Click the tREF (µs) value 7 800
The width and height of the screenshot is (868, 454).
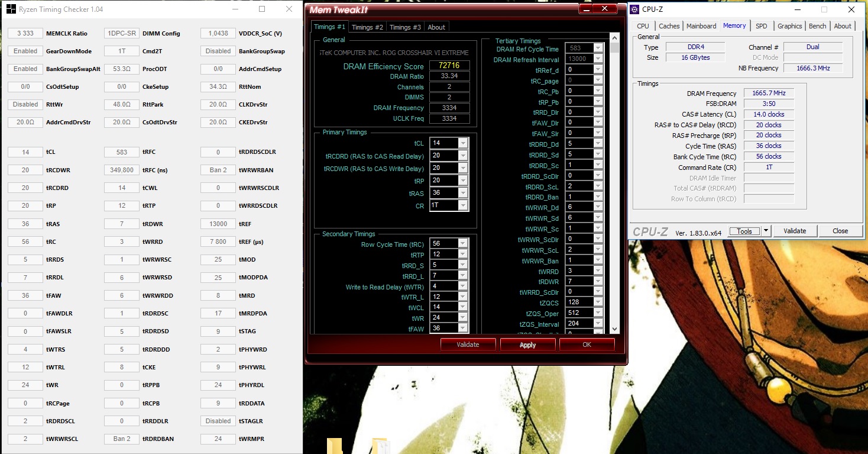click(218, 242)
